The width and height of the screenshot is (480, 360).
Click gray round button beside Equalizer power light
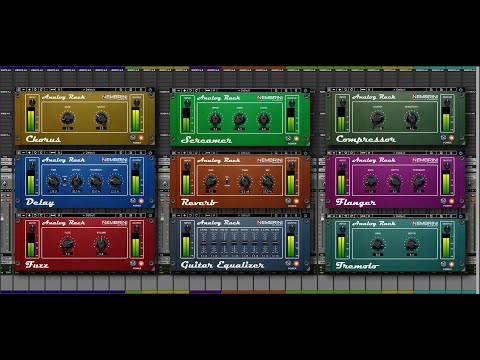tap(288, 264)
